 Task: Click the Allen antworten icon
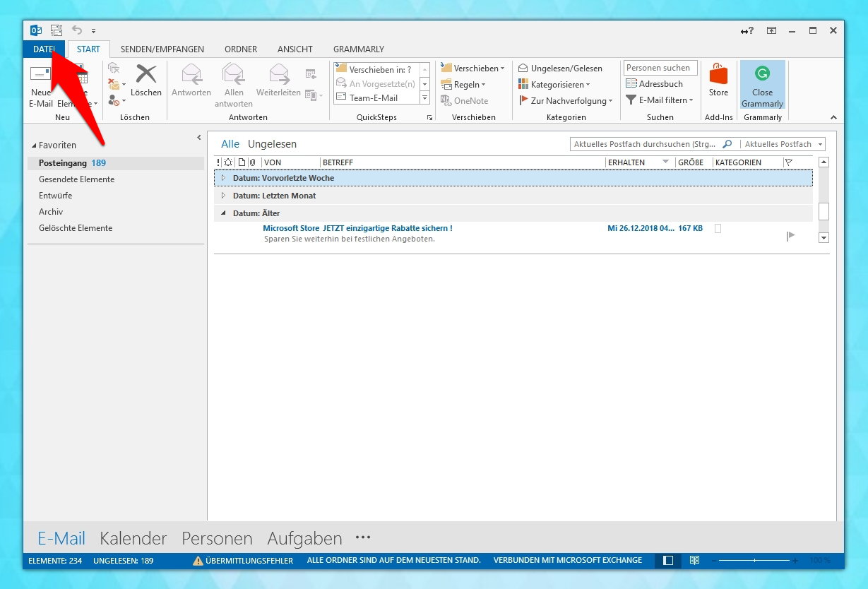tap(234, 85)
